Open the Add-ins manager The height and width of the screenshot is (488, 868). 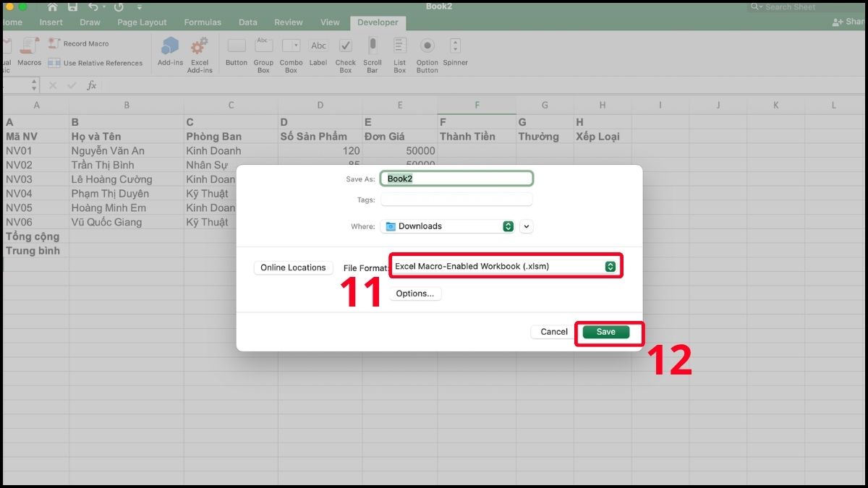tap(170, 53)
